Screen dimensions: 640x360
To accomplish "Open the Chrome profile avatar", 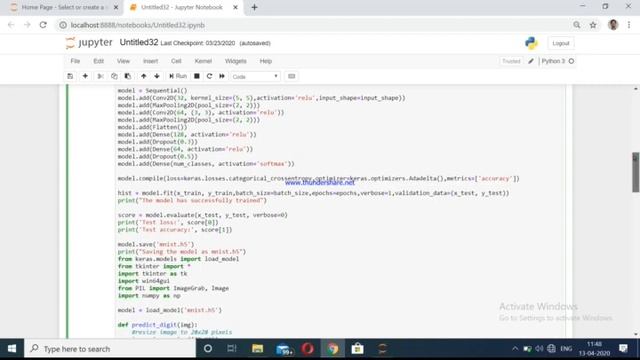I will (613, 25).
